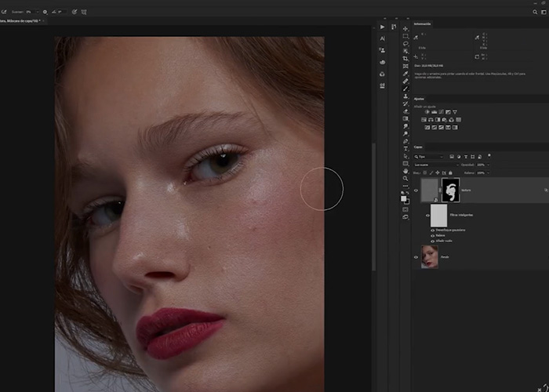Switch to the Información panel tab
Screen dimensions: 549x392
[423, 24]
